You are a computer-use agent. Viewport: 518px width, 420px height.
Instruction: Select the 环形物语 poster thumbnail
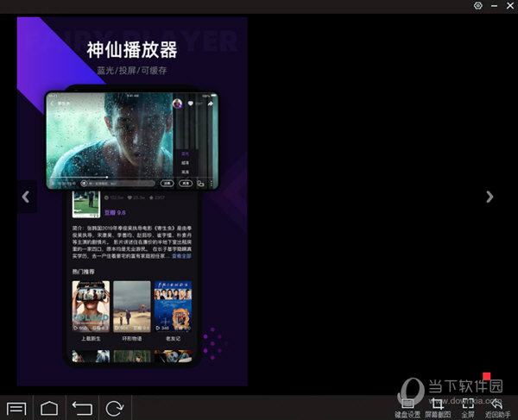[132, 306]
